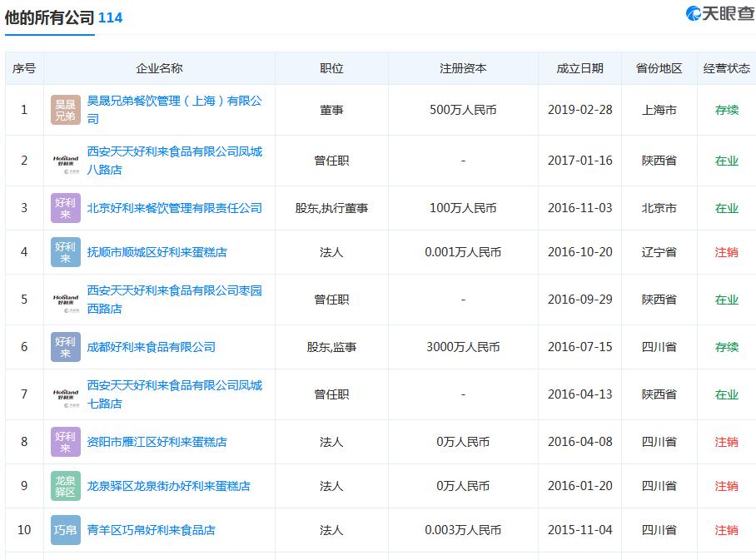Image resolution: width=756 pixels, height=560 pixels.
Task: Click the date 2015-11-04
Action: (x=580, y=530)
